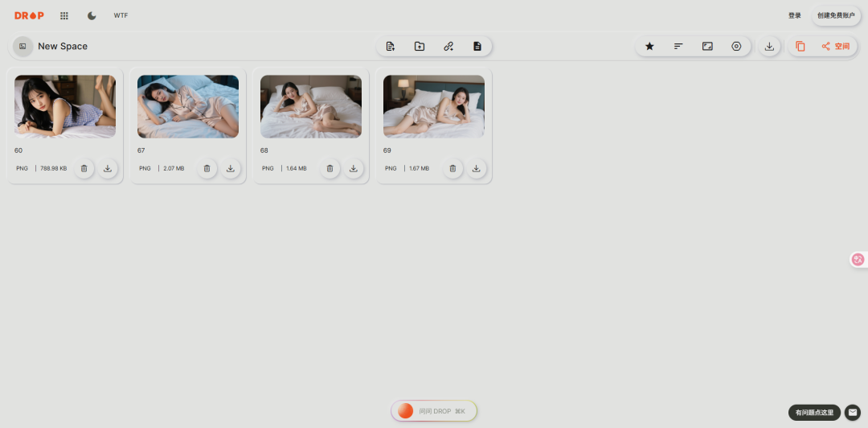Open thumbnail of image 67
The width and height of the screenshot is (868, 428).
coord(188,106)
